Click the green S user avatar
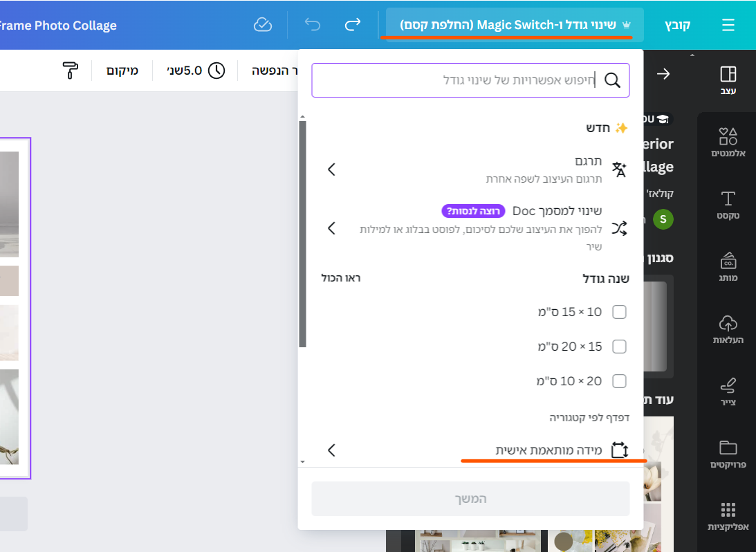This screenshot has height=552, width=756. pyautogui.click(x=663, y=219)
